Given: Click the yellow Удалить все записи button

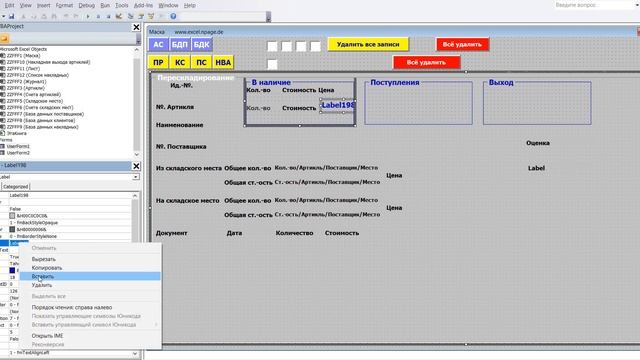Looking at the screenshot, I should [x=368, y=44].
